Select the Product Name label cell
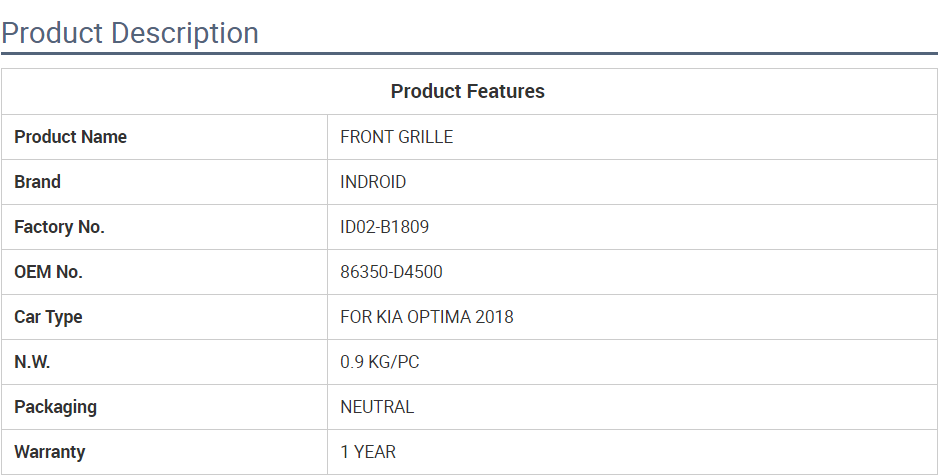Image resolution: width=939 pixels, height=476 pixels. (70, 137)
